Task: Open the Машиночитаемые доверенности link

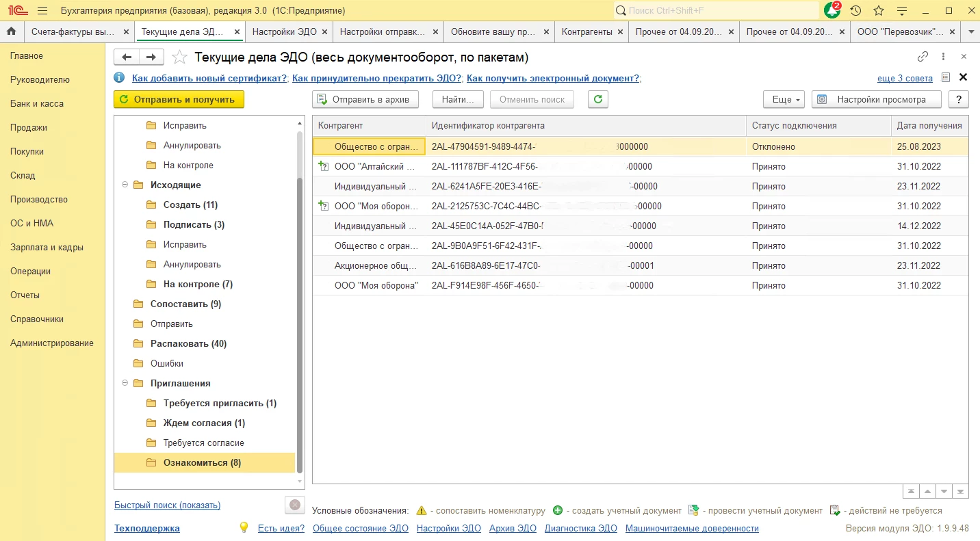Action: click(693, 529)
